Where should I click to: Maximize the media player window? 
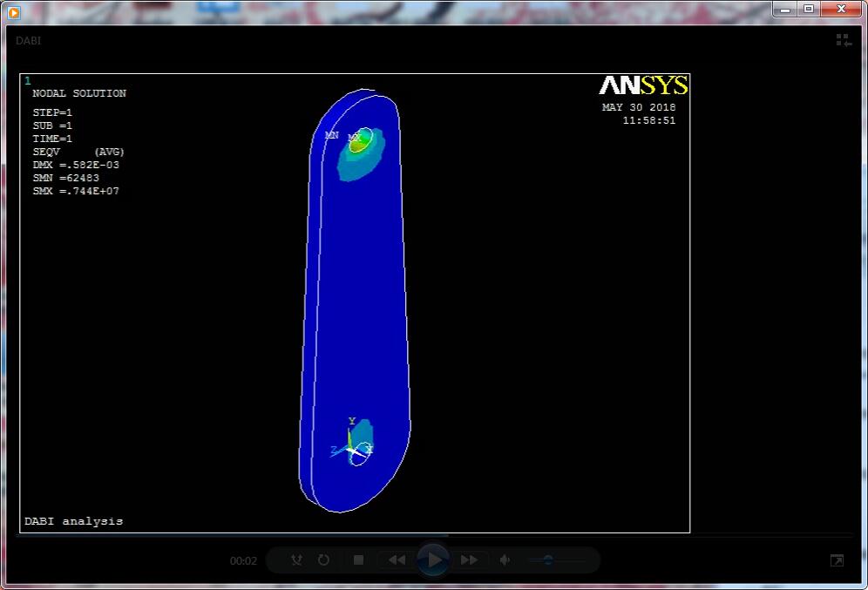click(x=809, y=9)
